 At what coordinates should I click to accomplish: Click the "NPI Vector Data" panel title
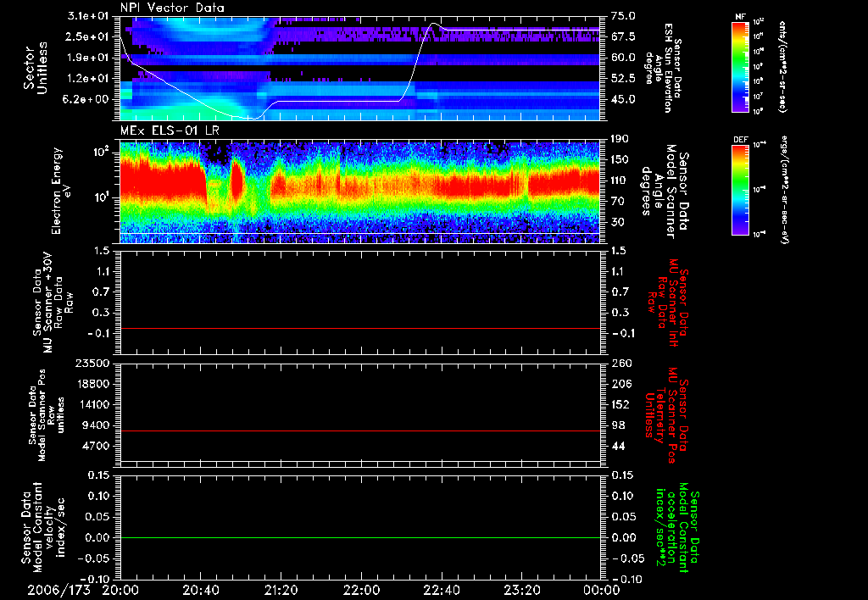(172, 8)
